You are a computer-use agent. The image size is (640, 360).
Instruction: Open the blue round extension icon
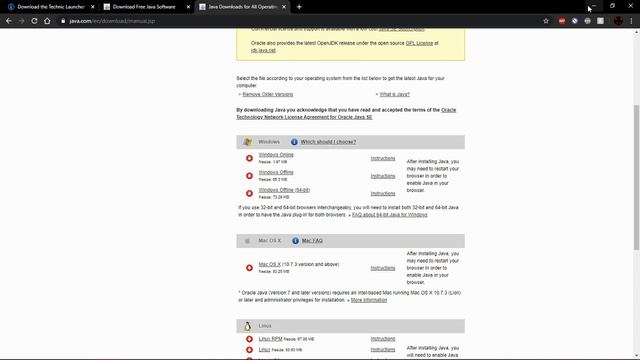tap(575, 21)
